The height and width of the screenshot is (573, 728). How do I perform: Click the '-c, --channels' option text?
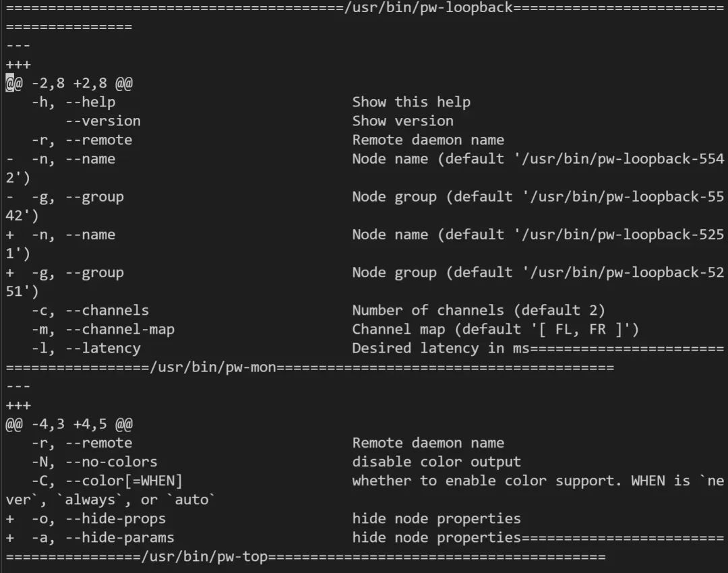click(90, 311)
